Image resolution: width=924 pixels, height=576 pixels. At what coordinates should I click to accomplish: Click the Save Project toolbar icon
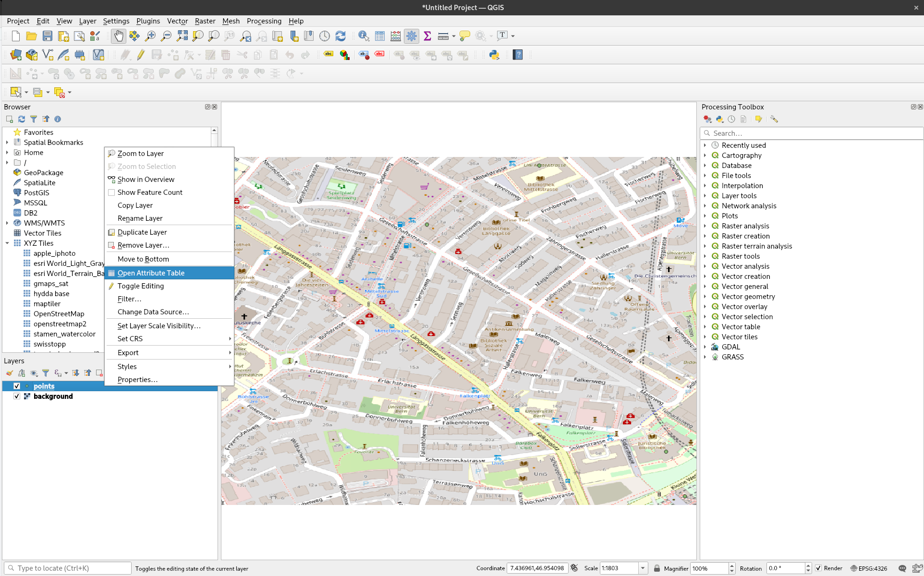click(x=47, y=36)
